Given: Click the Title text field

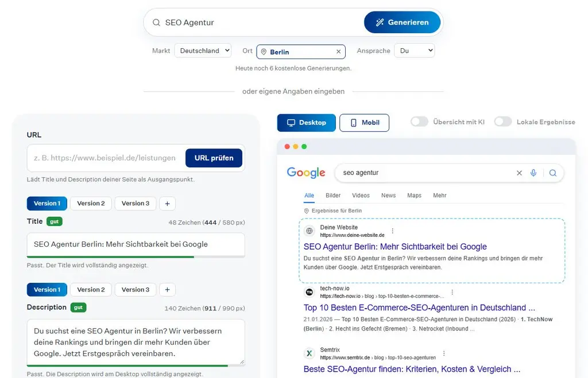Looking at the screenshot, I should (136, 244).
